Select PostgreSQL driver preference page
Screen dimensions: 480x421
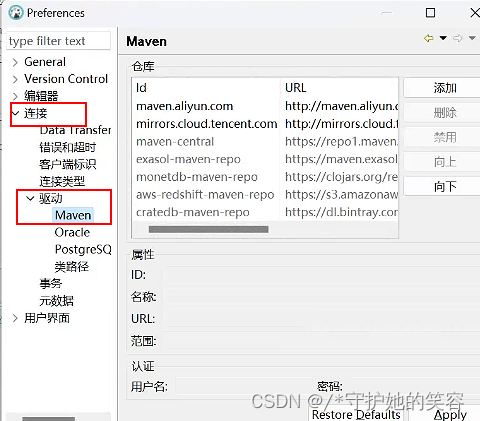(83, 249)
